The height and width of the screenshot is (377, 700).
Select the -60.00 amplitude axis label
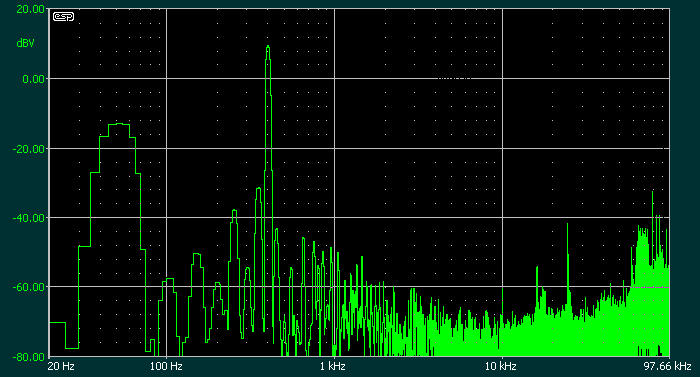[x=29, y=287]
